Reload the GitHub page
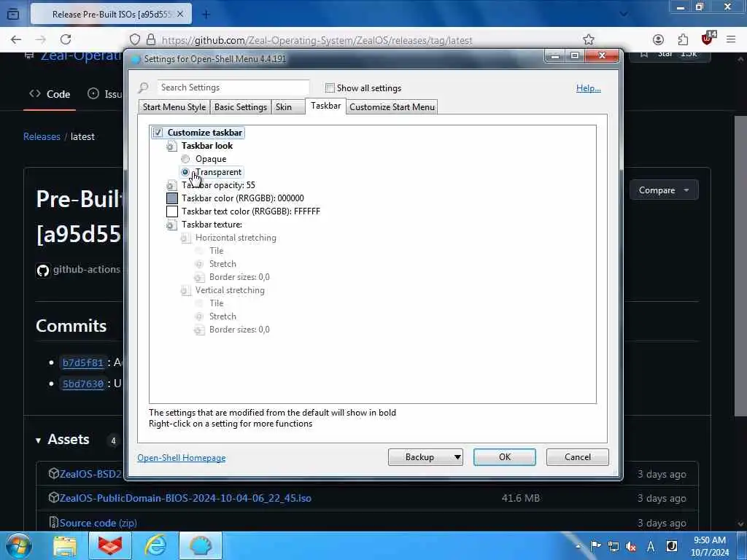Screen dimensions: 747x560 pyautogui.click(x=66, y=39)
